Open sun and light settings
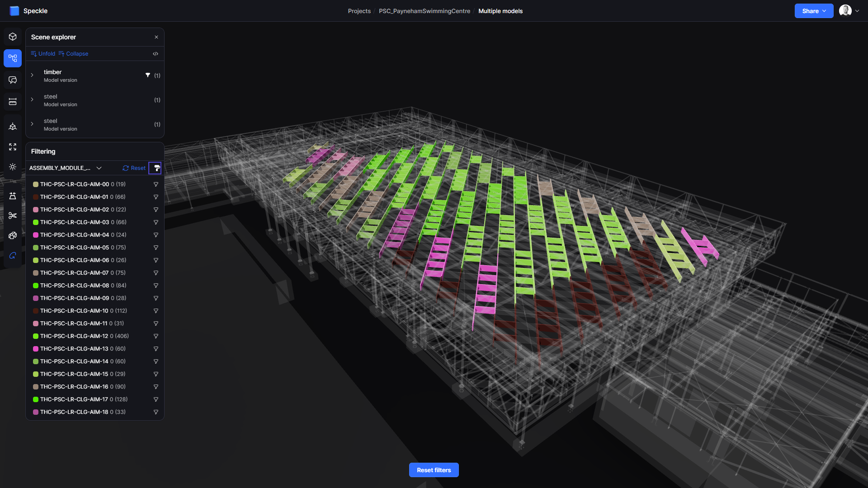 (x=13, y=167)
